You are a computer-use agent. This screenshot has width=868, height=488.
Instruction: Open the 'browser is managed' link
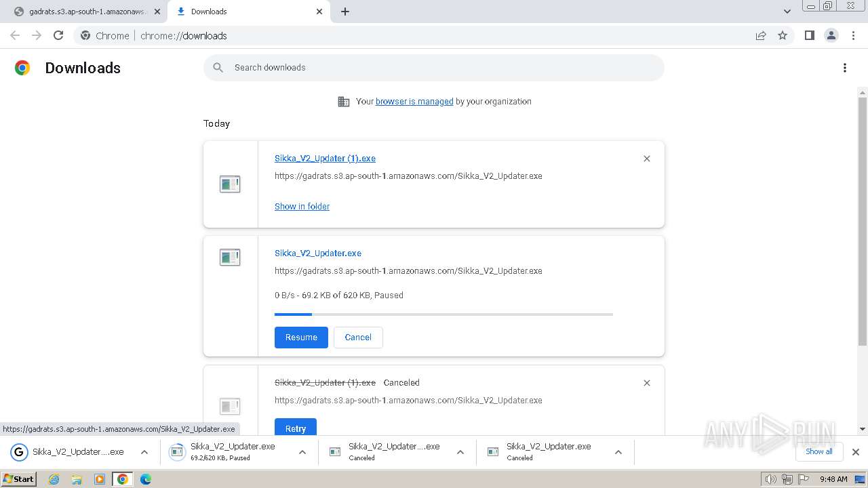click(x=414, y=102)
